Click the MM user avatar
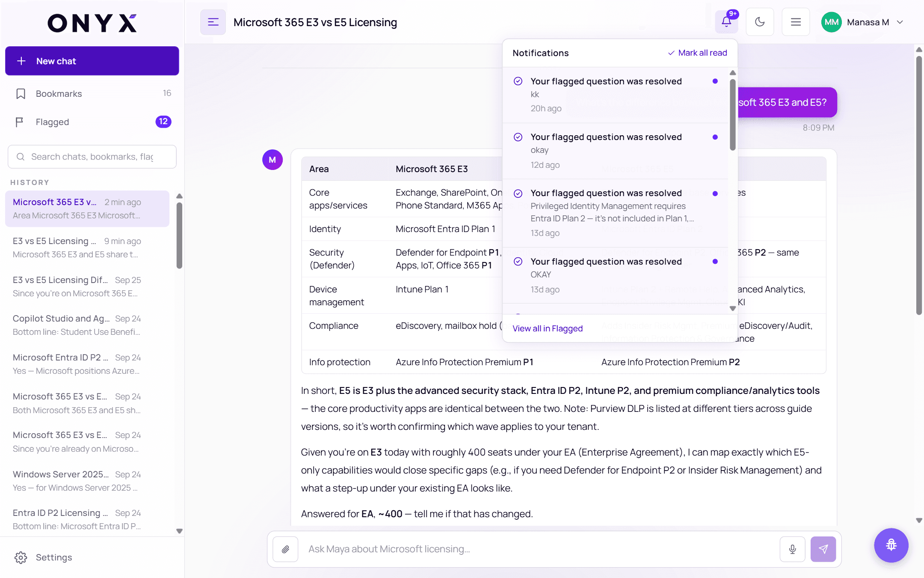Screen dimensions: 924x578 [x=831, y=22]
